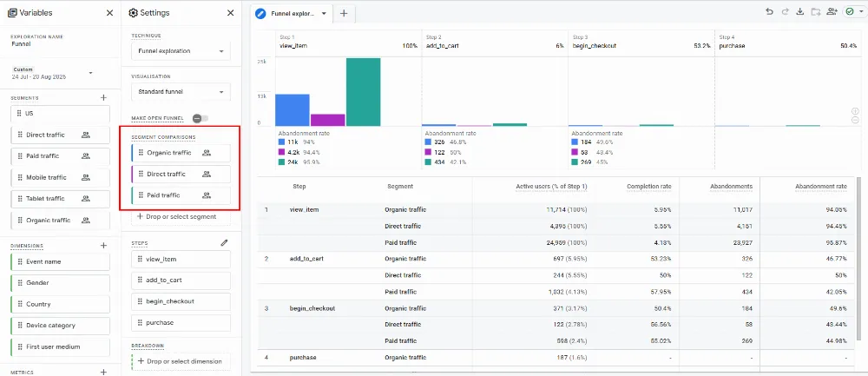Add a new segment with plus icon

(x=103, y=97)
